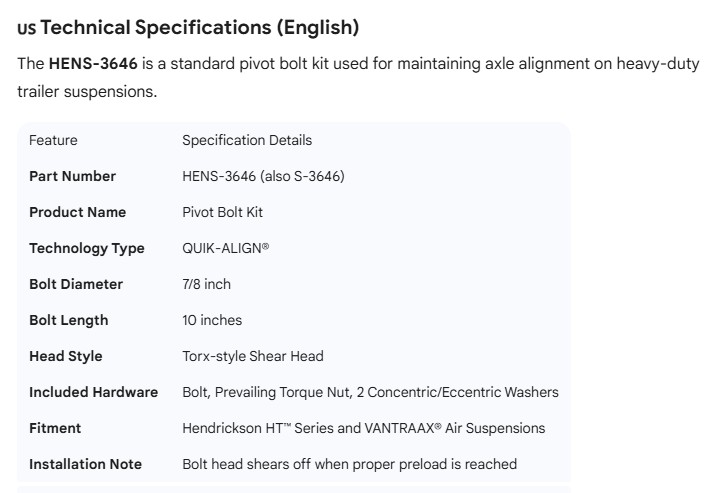Select the Specification Details column header
Image resolution: width=715 pixels, height=493 pixels.
[247, 140]
